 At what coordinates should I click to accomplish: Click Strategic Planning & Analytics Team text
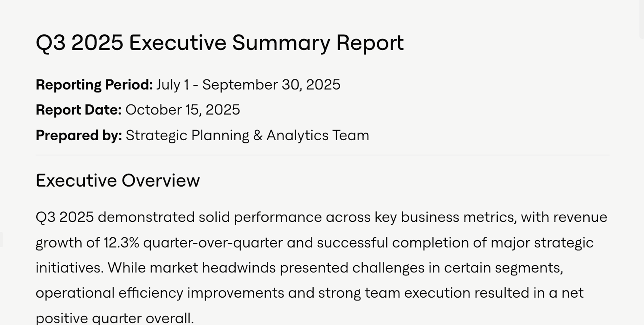(x=247, y=135)
